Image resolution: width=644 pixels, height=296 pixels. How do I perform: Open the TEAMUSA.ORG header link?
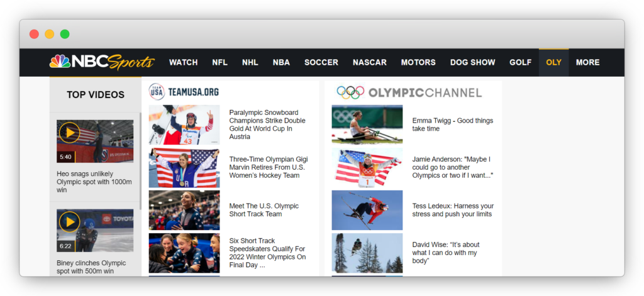(194, 92)
